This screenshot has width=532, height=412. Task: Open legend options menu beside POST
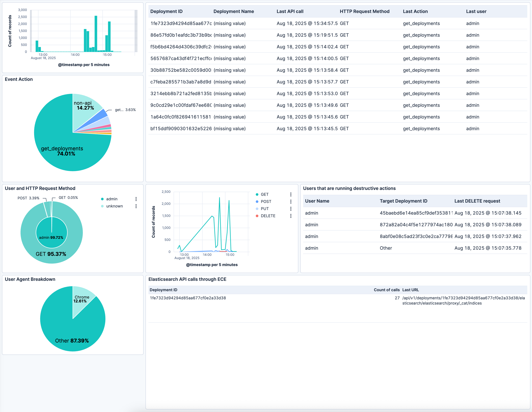click(x=291, y=201)
